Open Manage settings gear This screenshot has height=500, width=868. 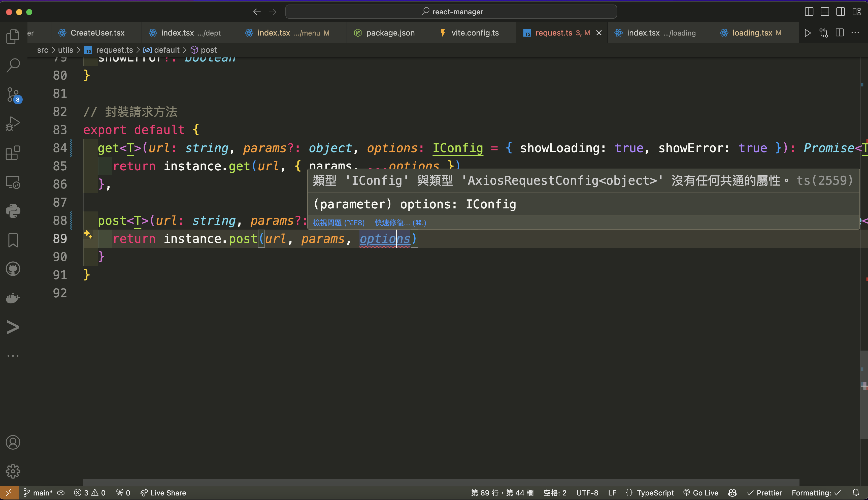pyautogui.click(x=13, y=471)
